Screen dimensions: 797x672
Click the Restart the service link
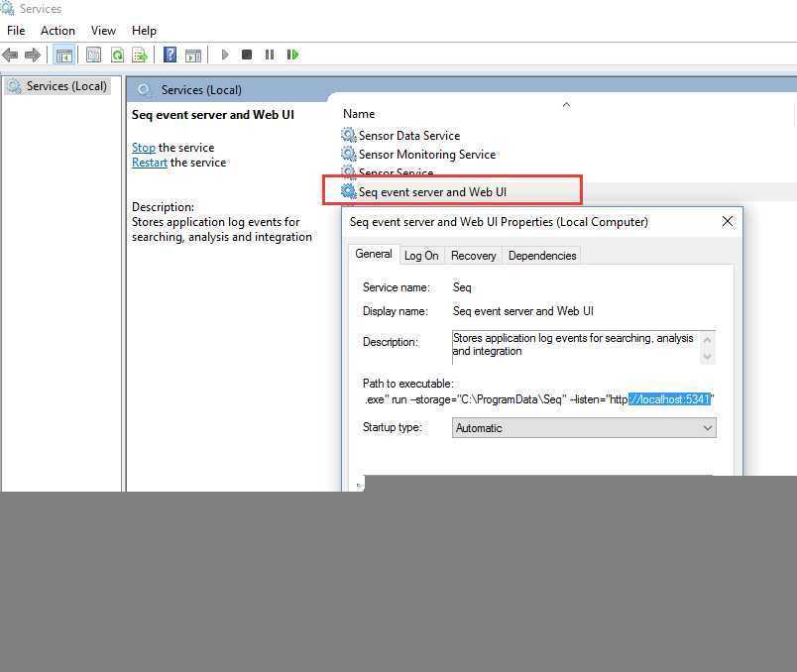tap(150, 163)
